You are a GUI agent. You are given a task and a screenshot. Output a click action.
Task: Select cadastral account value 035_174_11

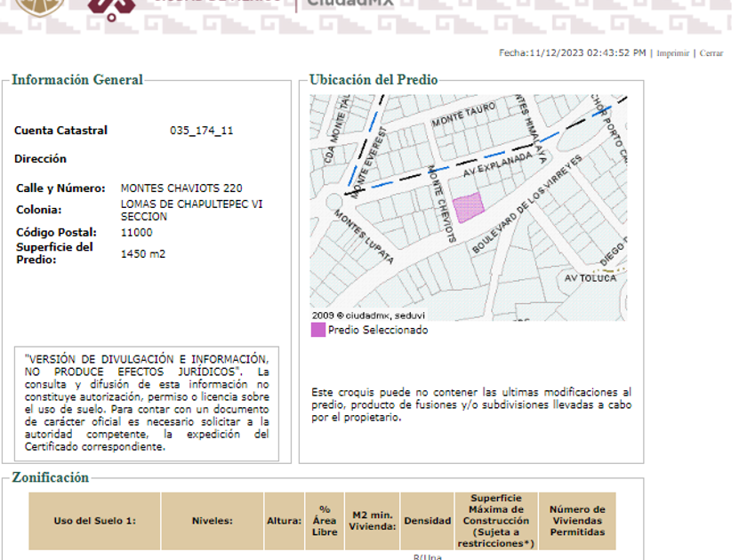pos(202,131)
